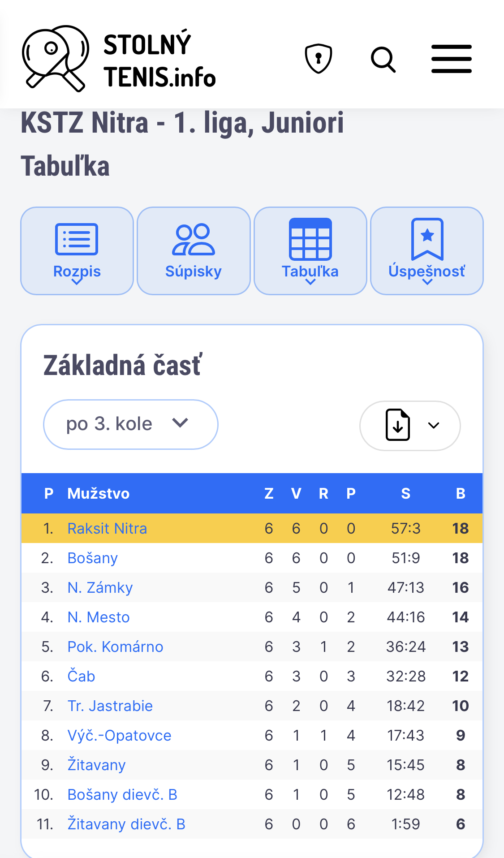The image size is (504, 858).
Task: Click the Úspešnosť bookmark star icon
Action: (427, 239)
